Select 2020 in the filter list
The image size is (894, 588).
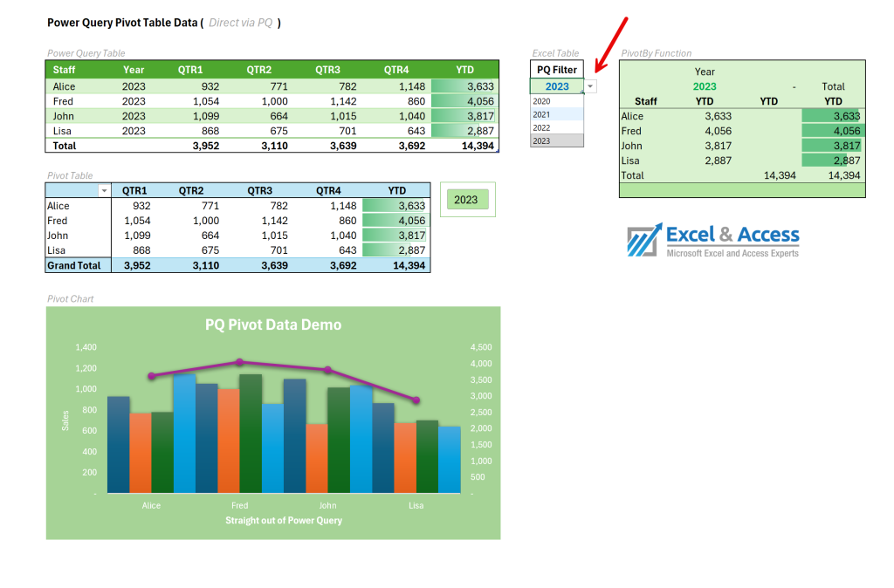pos(557,101)
